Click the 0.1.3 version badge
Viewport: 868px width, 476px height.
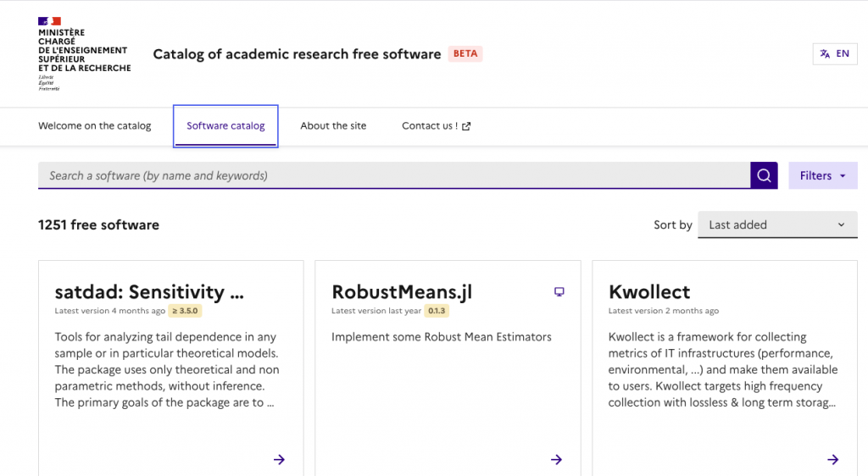tap(436, 311)
